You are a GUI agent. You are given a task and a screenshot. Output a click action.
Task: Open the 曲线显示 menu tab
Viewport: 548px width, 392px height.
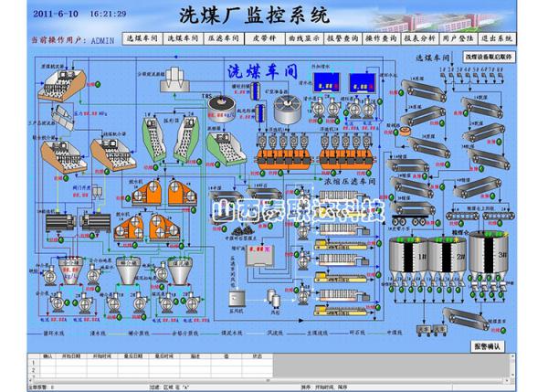tap(304, 38)
